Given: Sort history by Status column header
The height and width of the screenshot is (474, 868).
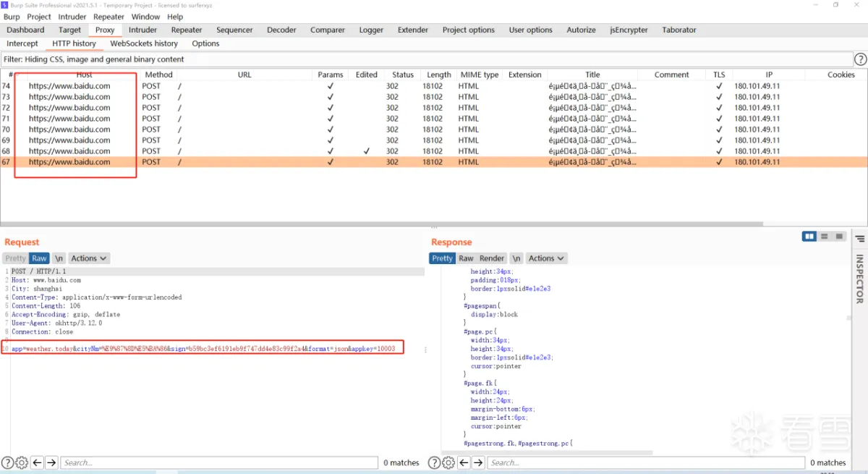Looking at the screenshot, I should [403, 75].
